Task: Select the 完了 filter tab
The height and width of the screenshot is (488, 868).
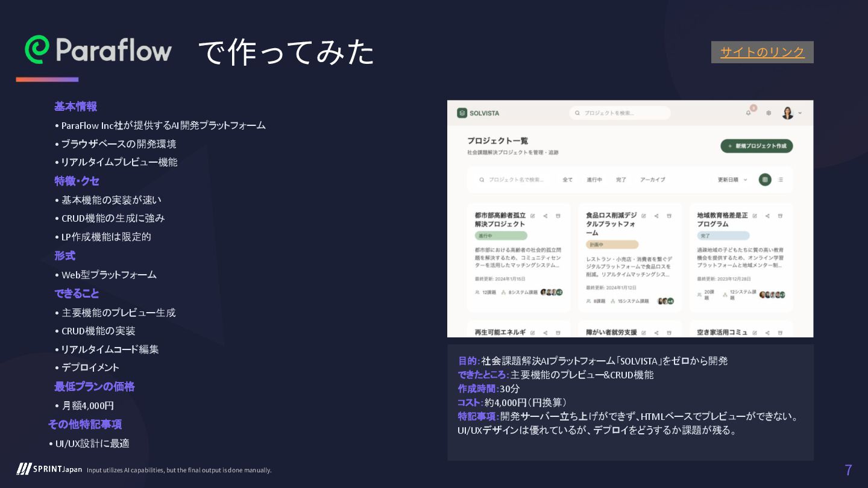Action: pos(621,180)
